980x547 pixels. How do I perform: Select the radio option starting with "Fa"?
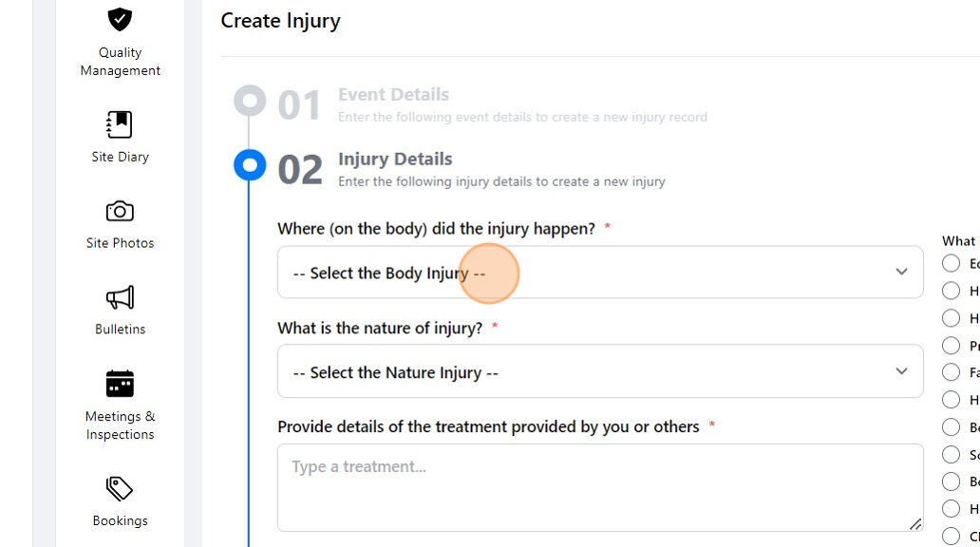[x=951, y=372]
